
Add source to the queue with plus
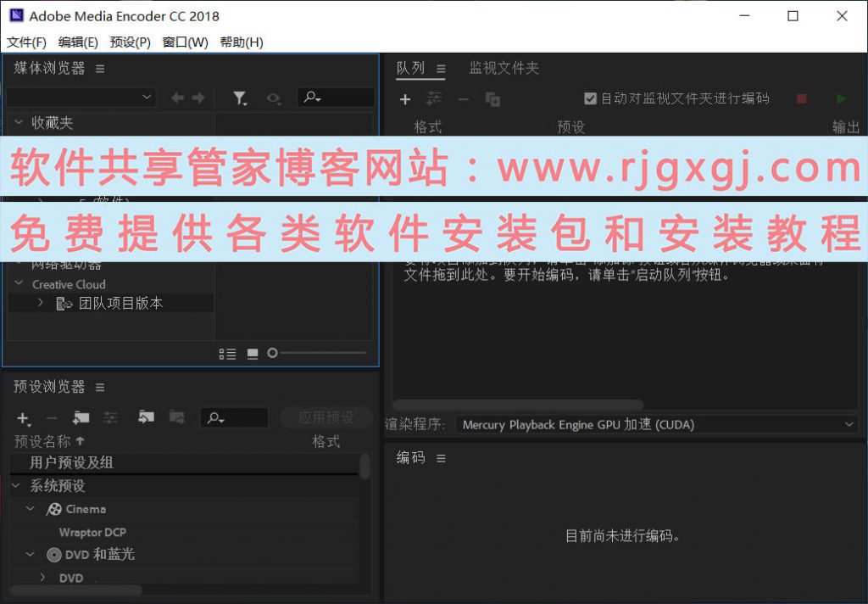point(405,99)
